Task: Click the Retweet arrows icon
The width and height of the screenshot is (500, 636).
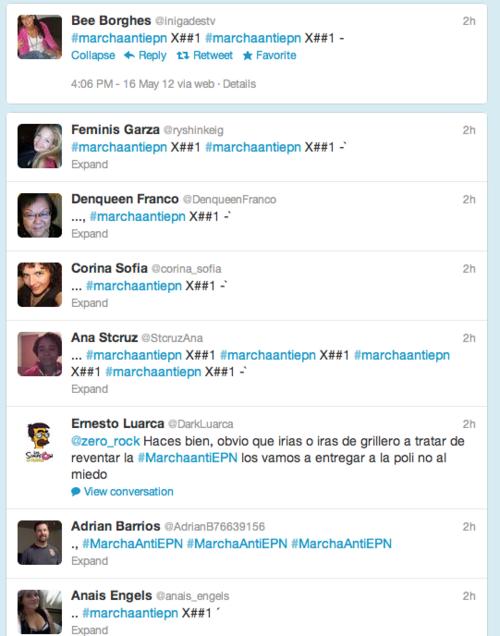Action: coord(183,56)
